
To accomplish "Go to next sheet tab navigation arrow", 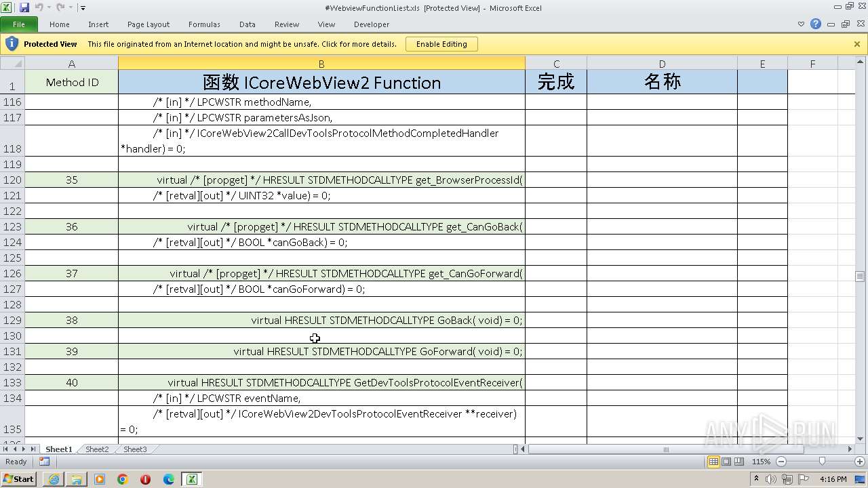I will point(24,449).
